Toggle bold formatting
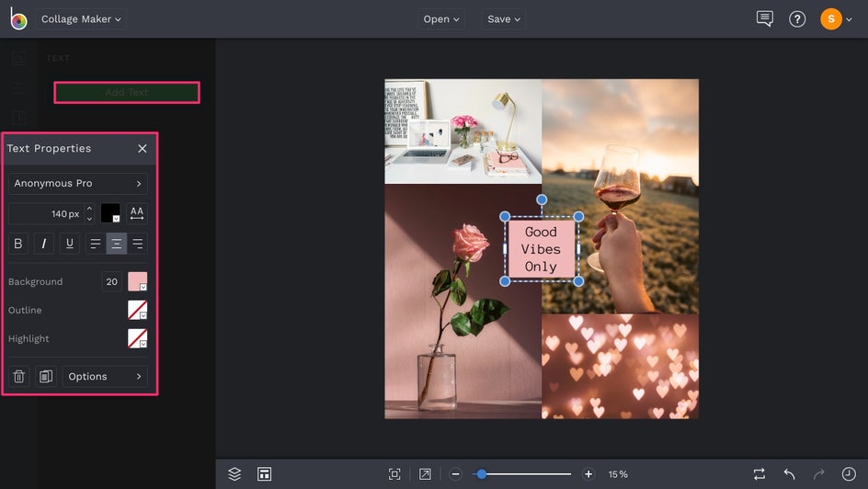Viewport: 868px width, 489px height. click(17, 244)
